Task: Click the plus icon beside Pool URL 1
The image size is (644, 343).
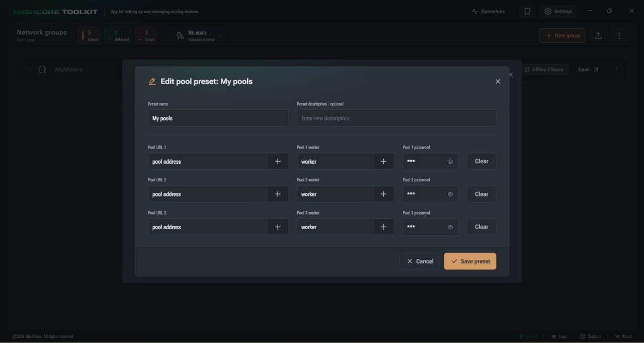Action: coord(278,162)
